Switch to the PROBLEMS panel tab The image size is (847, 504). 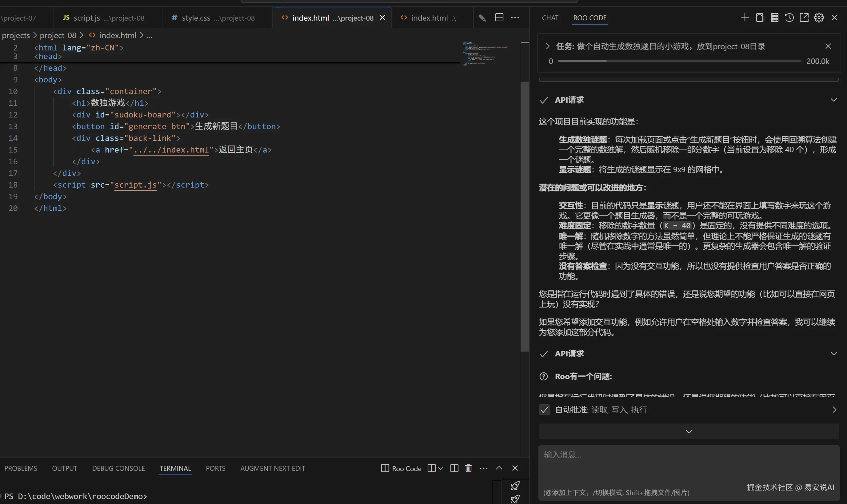tap(21, 468)
